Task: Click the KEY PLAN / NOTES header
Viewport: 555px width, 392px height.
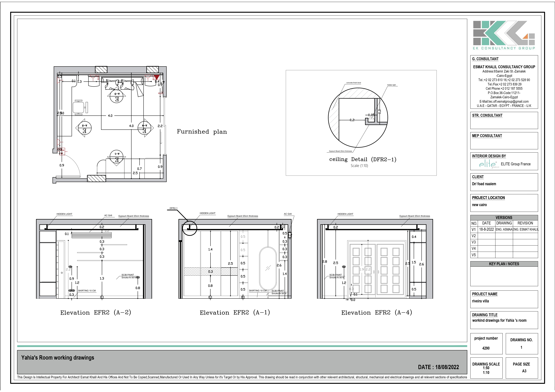Action: [x=504, y=264]
